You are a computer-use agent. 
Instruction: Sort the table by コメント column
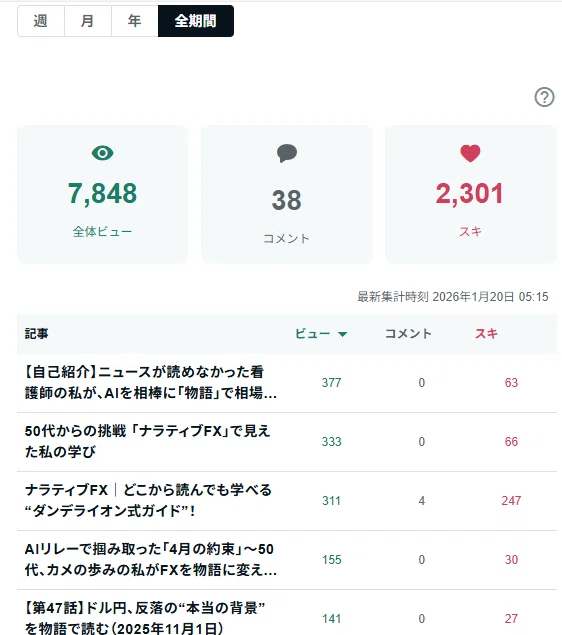(408, 334)
